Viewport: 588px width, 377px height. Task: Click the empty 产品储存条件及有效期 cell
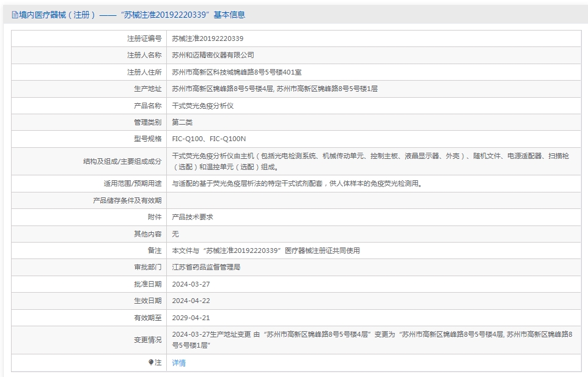tap(373, 200)
